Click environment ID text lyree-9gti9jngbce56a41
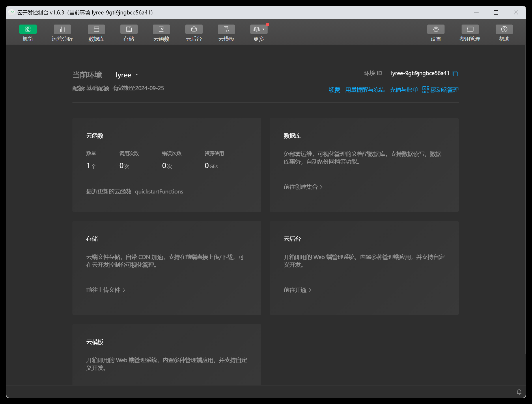 point(420,73)
